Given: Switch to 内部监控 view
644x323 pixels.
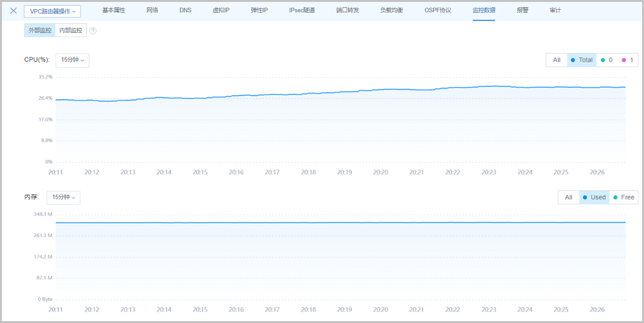Looking at the screenshot, I should pos(71,31).
